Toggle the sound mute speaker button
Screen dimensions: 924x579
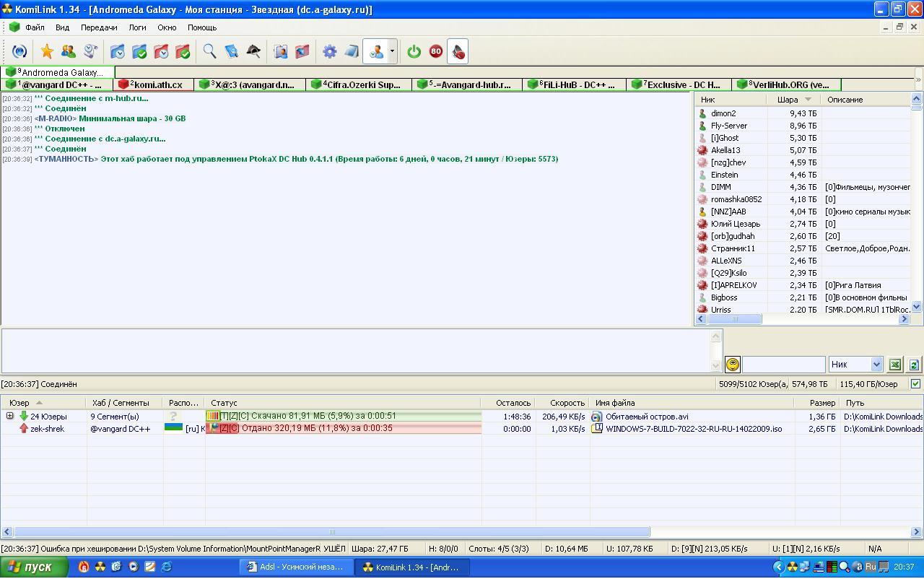pyautogui.click(x=458, y=51)
